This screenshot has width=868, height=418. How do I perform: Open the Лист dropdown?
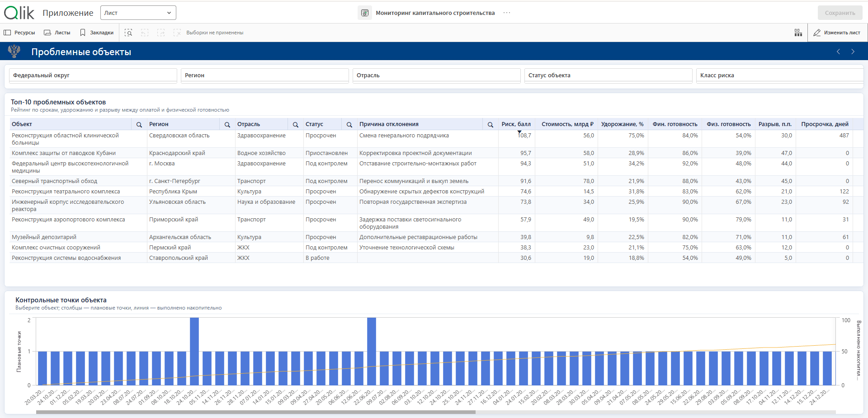pos(138,13)
